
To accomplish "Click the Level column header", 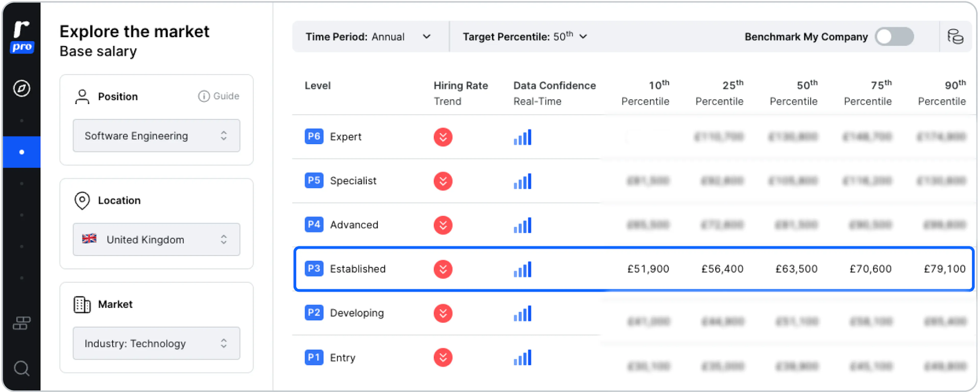I will click(318, 86).
